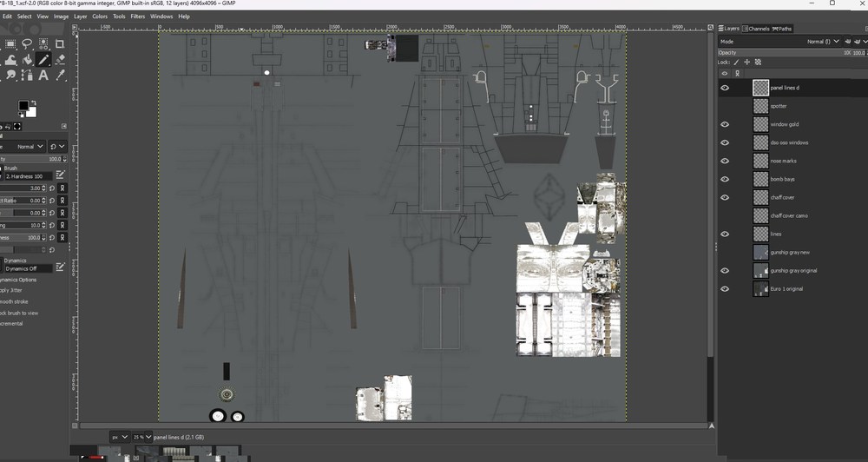
Task: Increase brush size with the 3.00 stepper
Action: click(x=43, y=187)
